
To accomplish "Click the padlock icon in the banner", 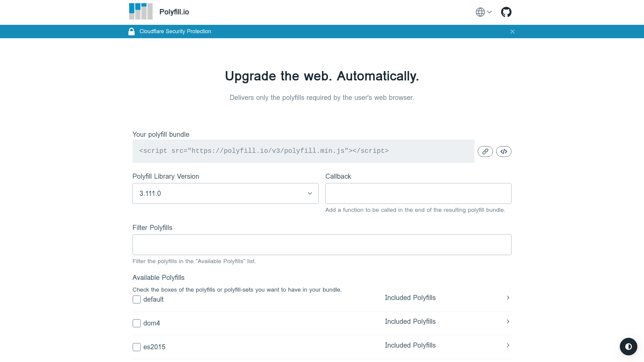I will [131, 32].
